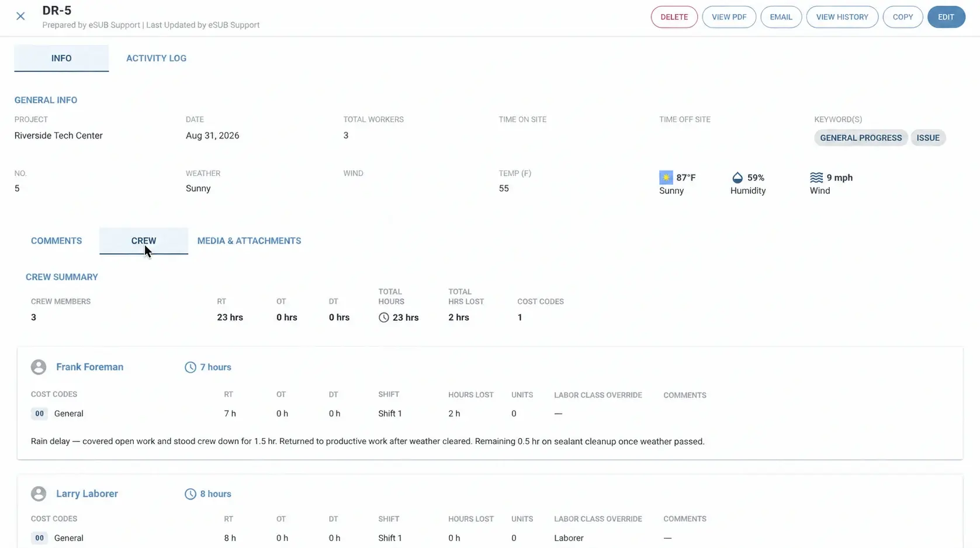The image size is (980, 548).
Task: Click the Issue keyword tag
Action: (928, 138)
